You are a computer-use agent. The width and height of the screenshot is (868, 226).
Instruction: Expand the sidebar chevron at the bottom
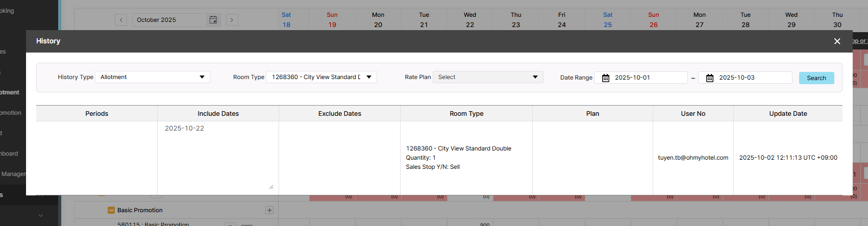point(41,216)
